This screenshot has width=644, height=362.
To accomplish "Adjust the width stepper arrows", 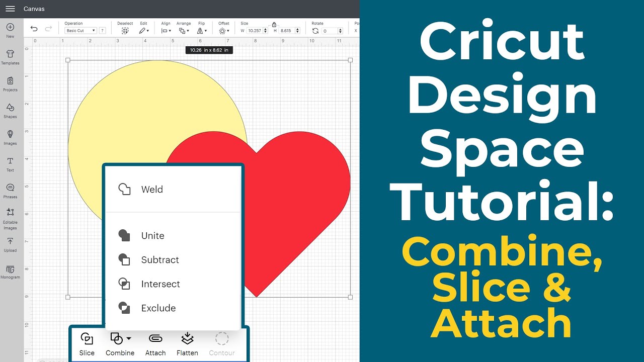I will [x=265, y=31].
